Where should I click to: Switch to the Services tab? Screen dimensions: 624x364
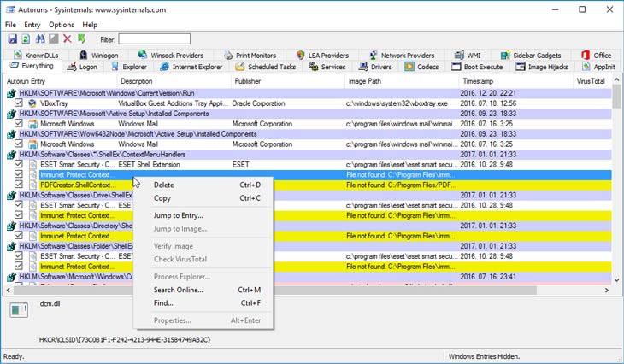[x=327, y=67]
